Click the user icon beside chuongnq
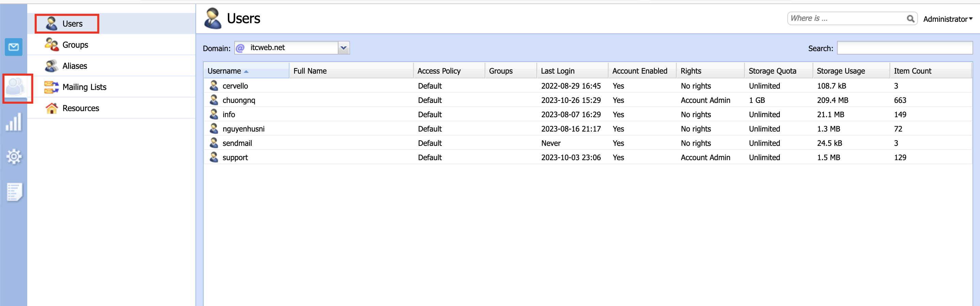The image size is (980, 306). point(214,100)
